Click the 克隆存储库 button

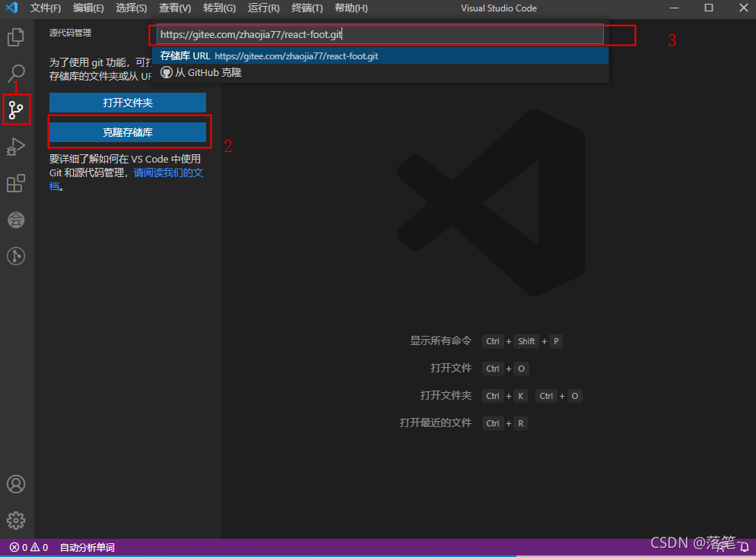(128, 132)
